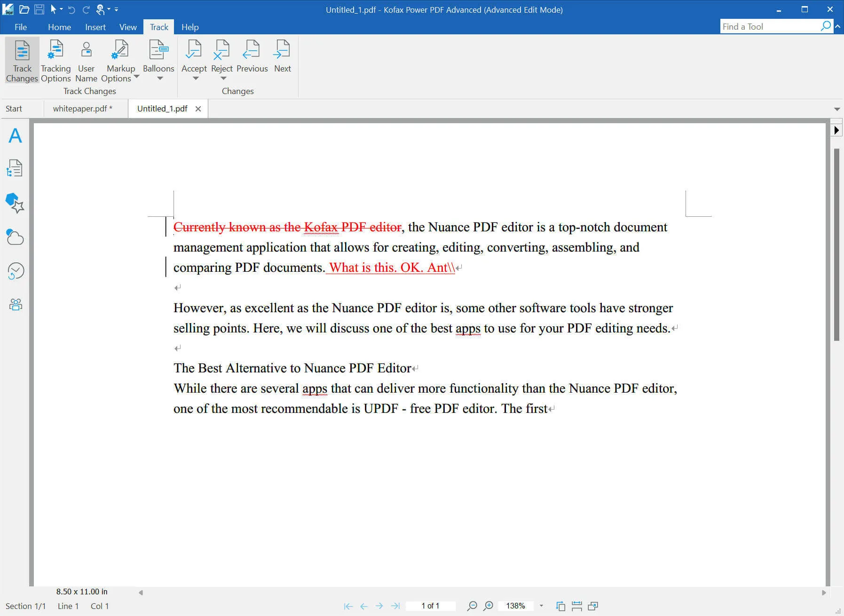Open Tracking Options
This screenshot has width=844, height=616.
(55, 61)
